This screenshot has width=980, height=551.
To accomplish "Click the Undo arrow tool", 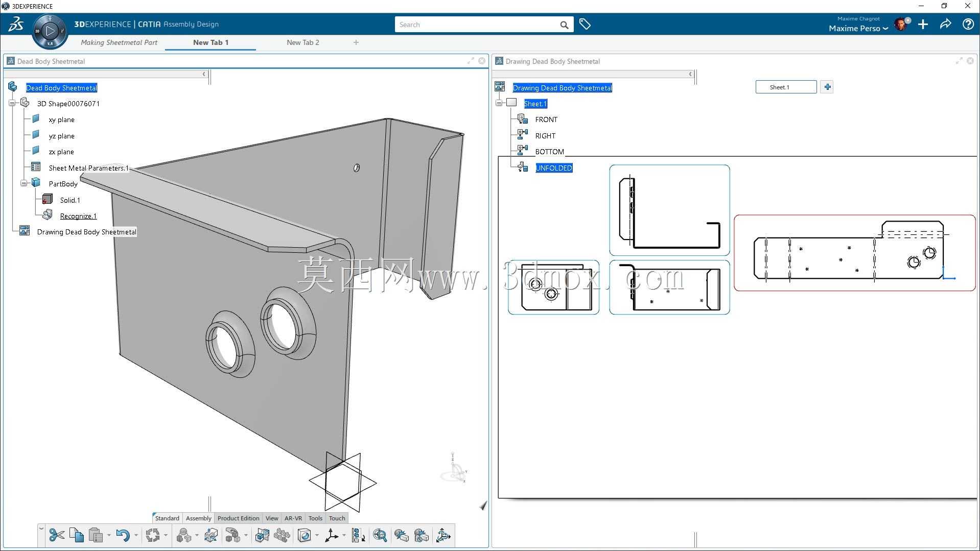I will 123,535.
